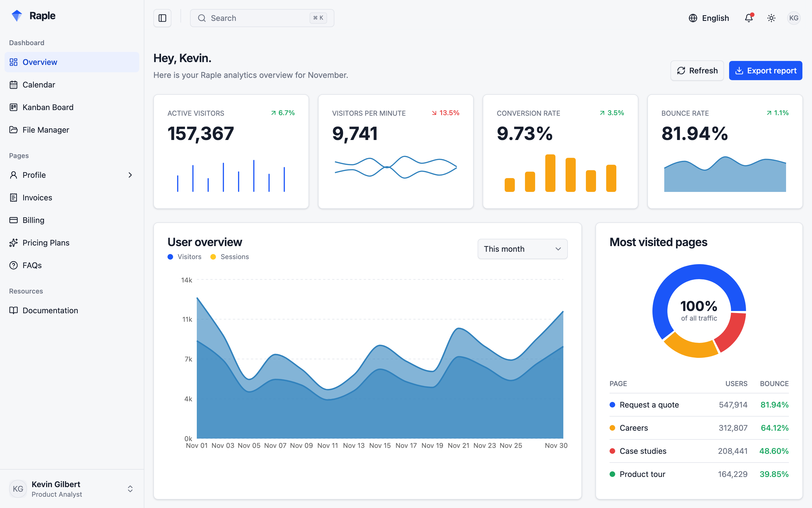Navigate to Invoices
The width and height of the screenshot is (812, 508).
pyautogui.click(x=72, y=198)
